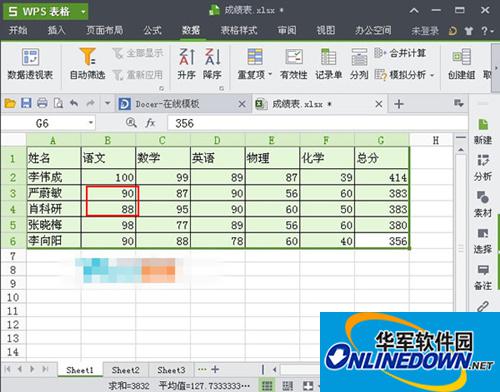Switch to normal view icon in status bar
The width and height of the screenshot is (500, 392).
267,386
